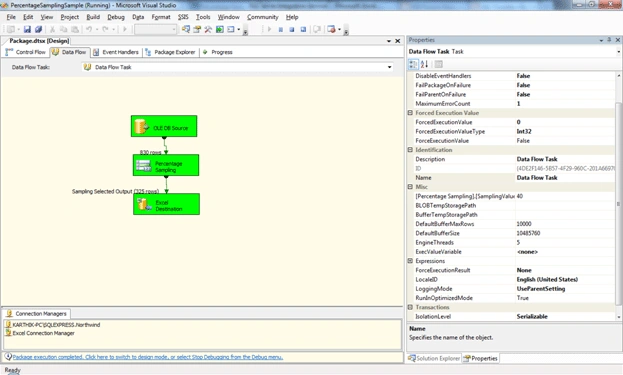Click the package execution completed link
623x375 pixels.
pos(147,357)
